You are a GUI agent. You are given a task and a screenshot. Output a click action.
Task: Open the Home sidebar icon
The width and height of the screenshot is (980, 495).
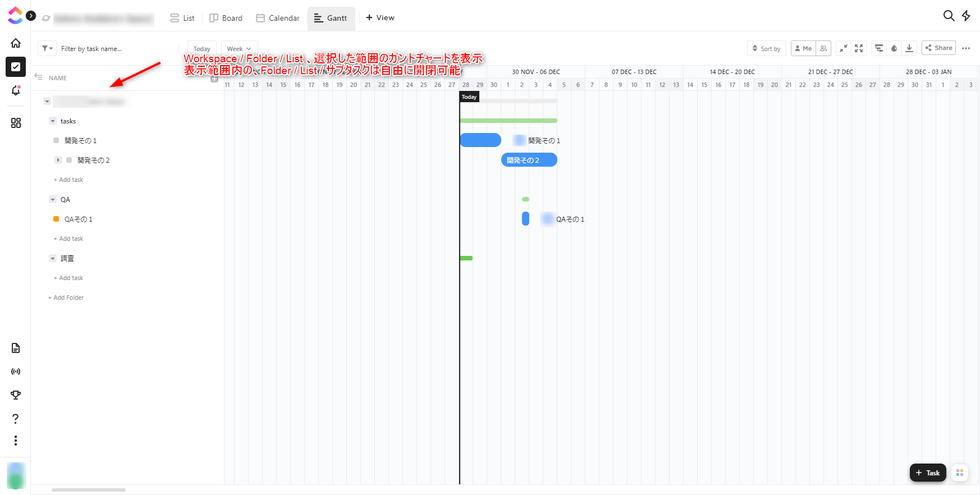coord(16,43)
